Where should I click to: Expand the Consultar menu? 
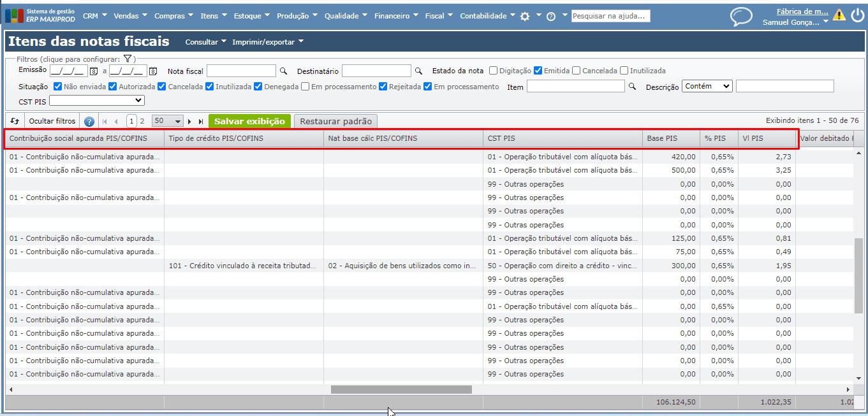(205, 42)
